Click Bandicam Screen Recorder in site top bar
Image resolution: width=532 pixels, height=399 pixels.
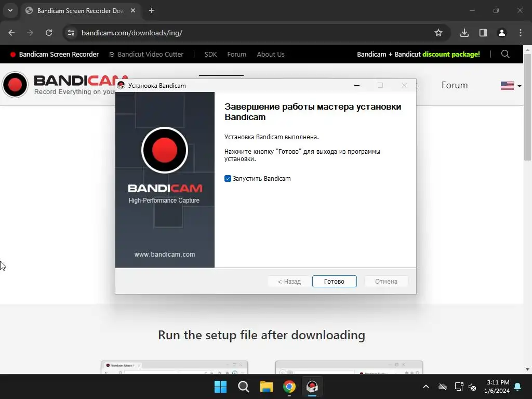point(55,54)
